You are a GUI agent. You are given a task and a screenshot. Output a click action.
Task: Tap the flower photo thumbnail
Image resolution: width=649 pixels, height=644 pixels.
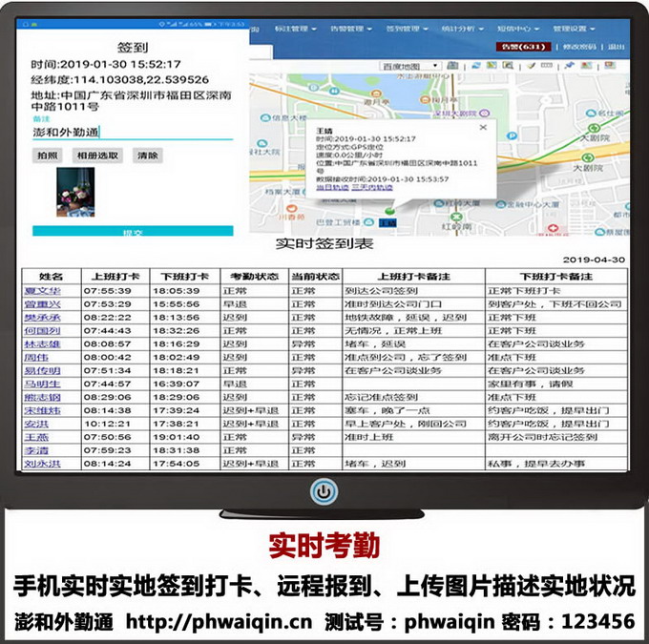click(x=75, y=192)
